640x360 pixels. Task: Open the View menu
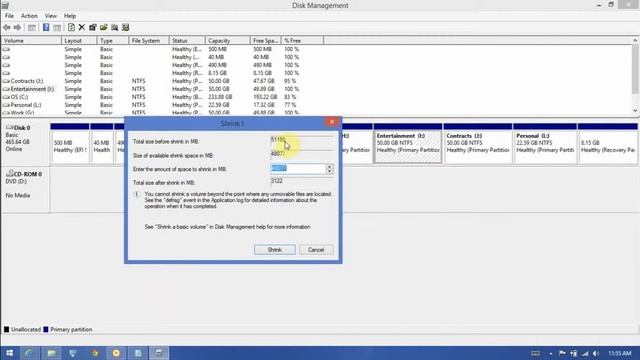(x=51, y=16)
